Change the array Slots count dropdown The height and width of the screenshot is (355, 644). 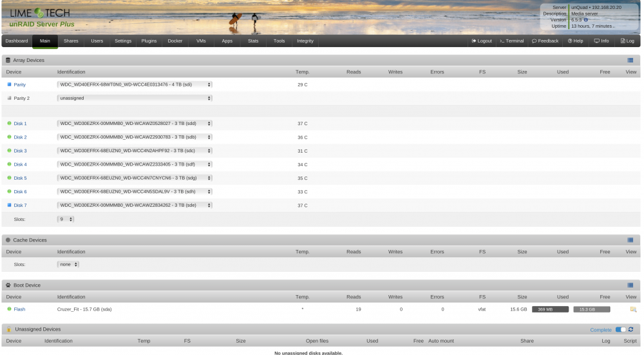click(x=65, y=220)
